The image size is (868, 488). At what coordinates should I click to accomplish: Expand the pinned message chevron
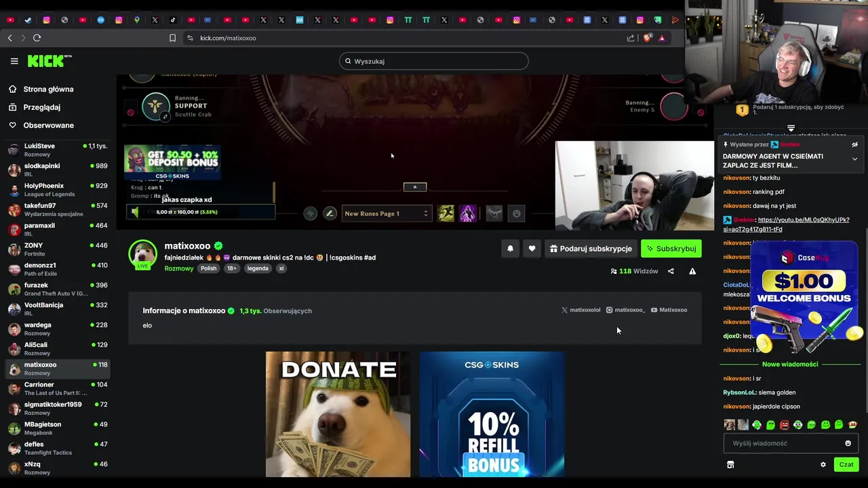(854, 159)
